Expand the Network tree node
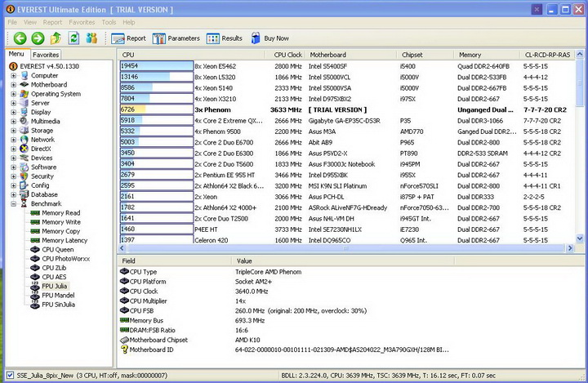Screen dimensions: 588x383 [x=14, y=140]
